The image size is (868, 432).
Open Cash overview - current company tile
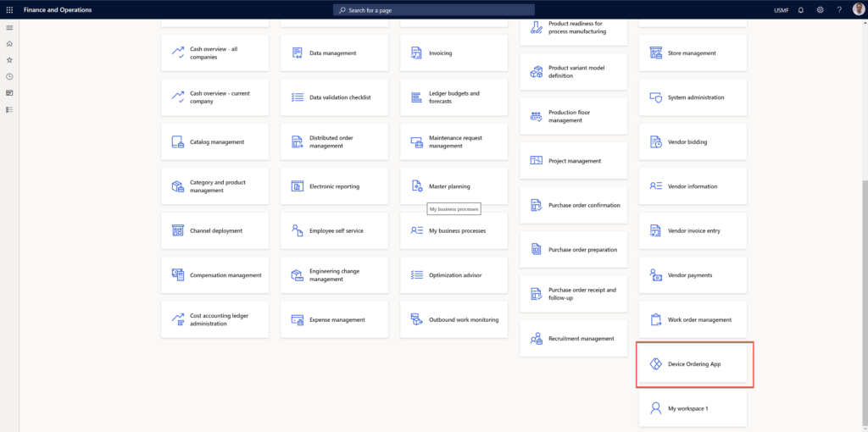point(214,97)
